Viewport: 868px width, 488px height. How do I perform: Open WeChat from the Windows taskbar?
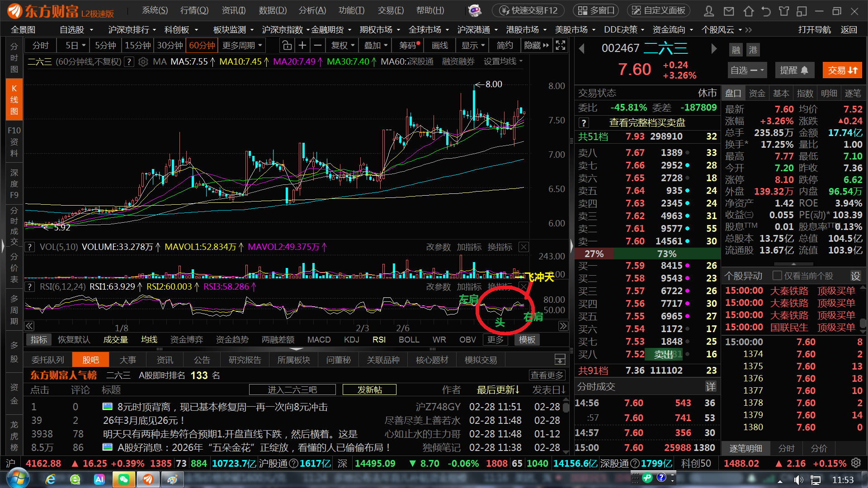123,479
